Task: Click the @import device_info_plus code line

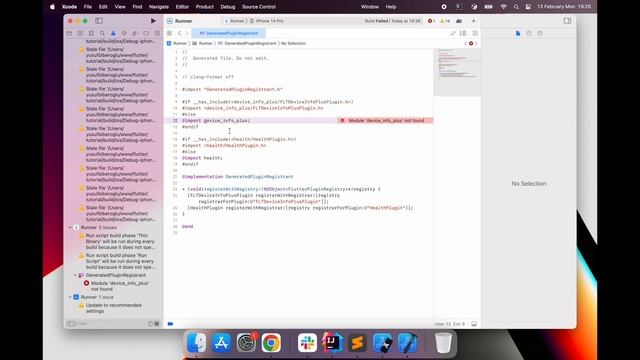Action: (216, 120)
